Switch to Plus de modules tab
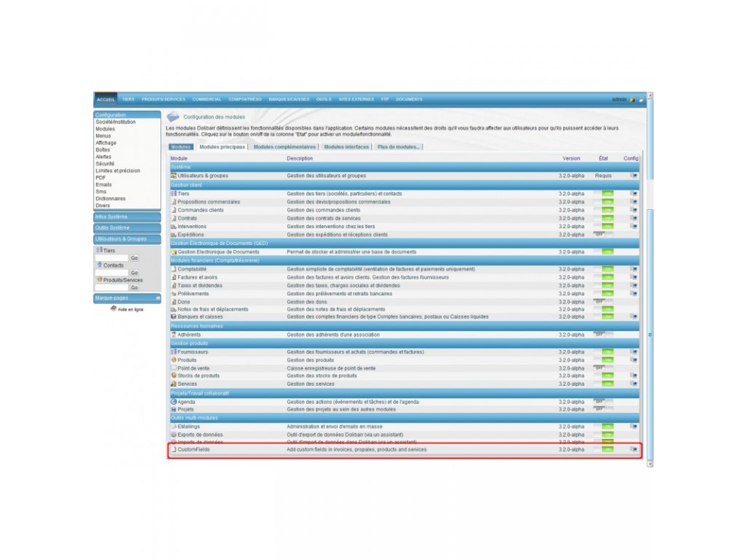 [399, 147]
